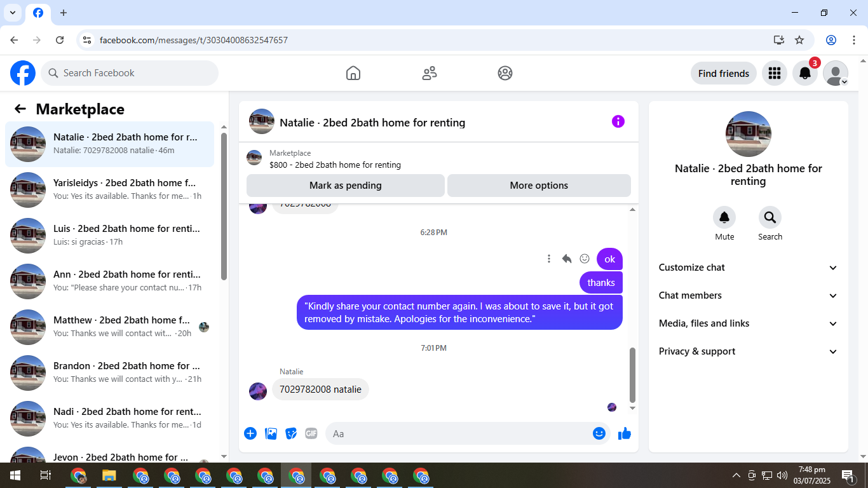
Task: Open Ann conversation
Action: coord(110,281)
